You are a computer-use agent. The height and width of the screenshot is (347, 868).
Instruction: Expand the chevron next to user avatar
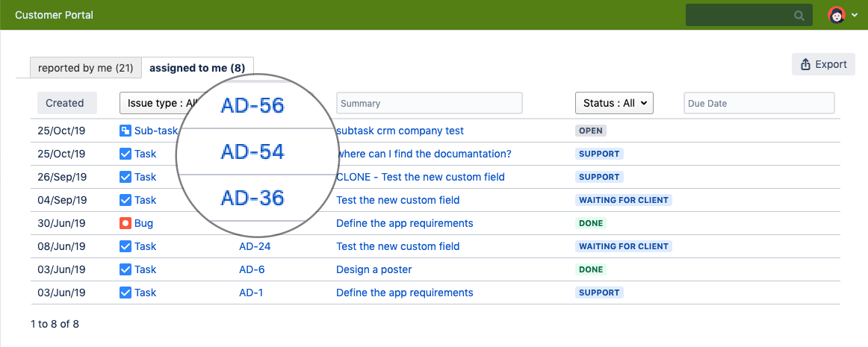pos(855,15)
